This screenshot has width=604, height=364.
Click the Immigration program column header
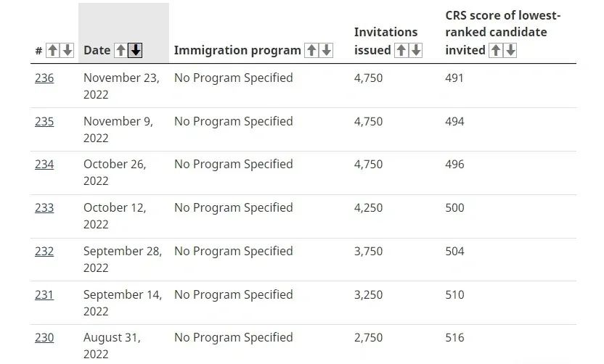pos(237,50)
